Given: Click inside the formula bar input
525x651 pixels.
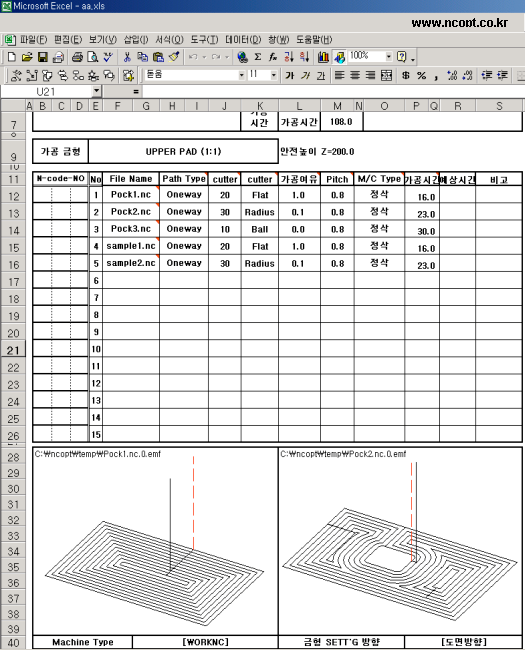Looking at the screenshot, I should coord(333,91).
